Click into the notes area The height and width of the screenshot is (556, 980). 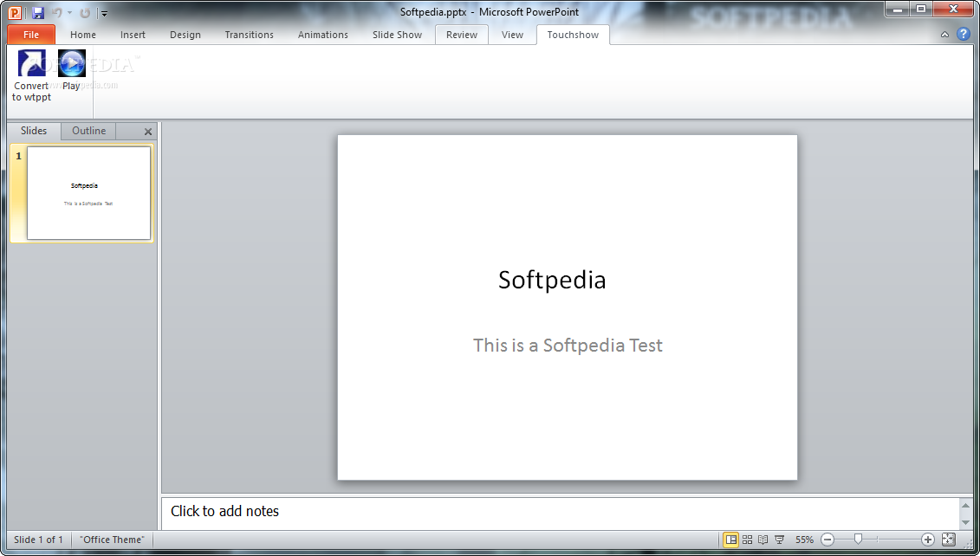[560, 513]
